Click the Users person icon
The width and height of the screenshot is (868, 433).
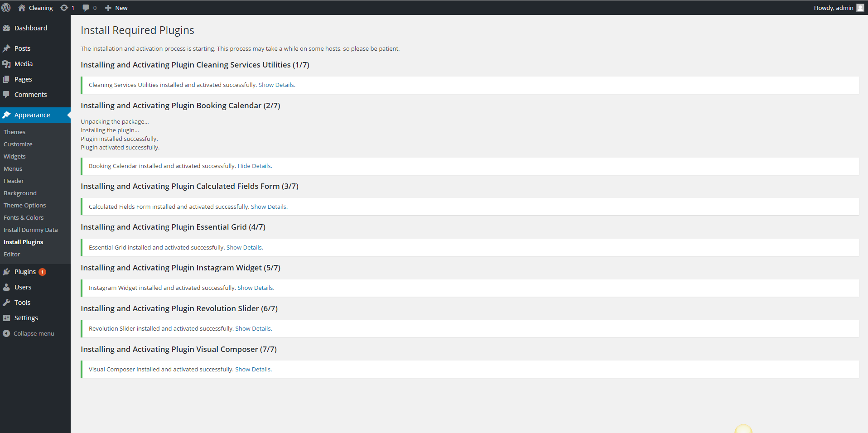[x=6, y=287]
